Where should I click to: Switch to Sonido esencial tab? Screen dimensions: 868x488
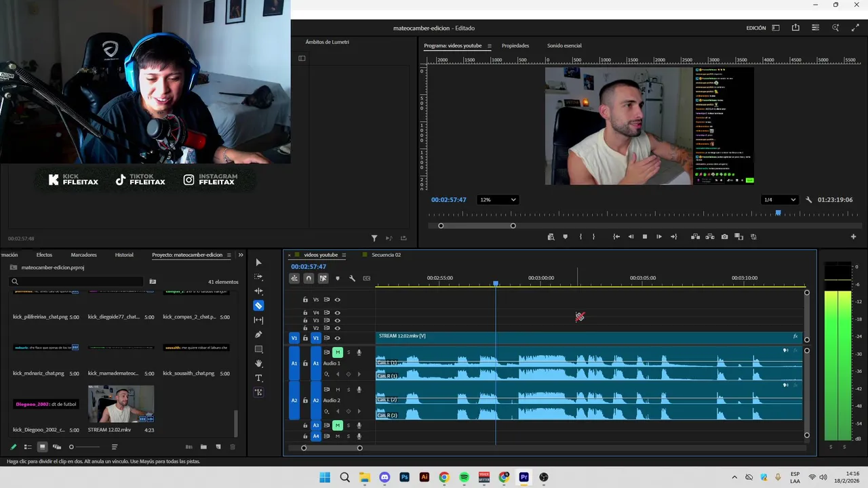point(564,46)
